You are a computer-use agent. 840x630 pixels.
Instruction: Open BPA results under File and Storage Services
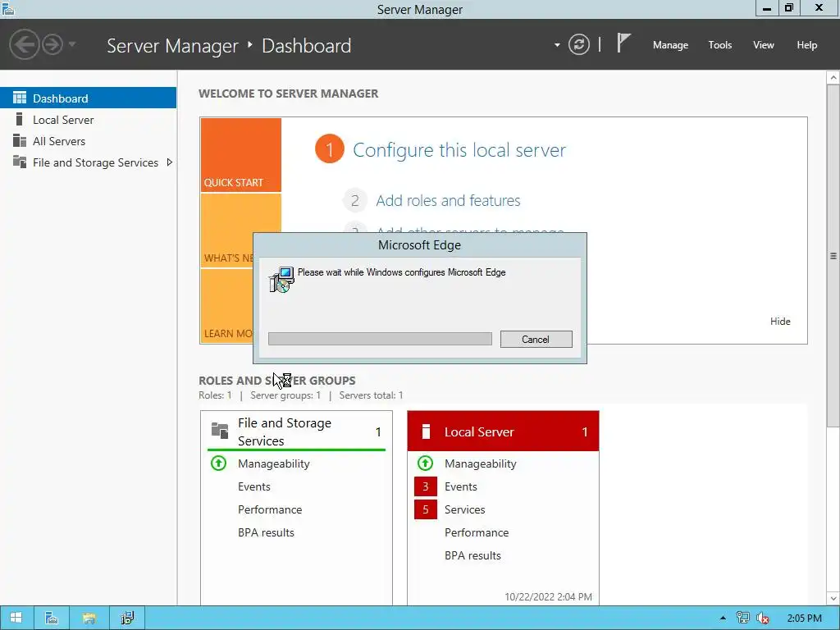(267, 532)
